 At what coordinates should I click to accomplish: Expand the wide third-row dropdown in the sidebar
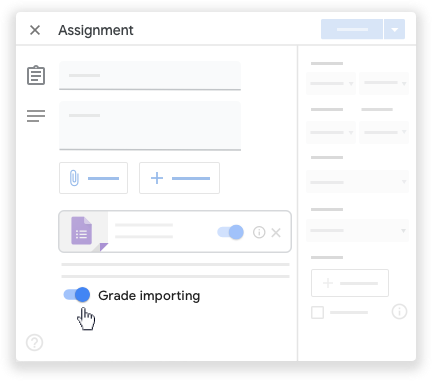click(x=357, y=182)
